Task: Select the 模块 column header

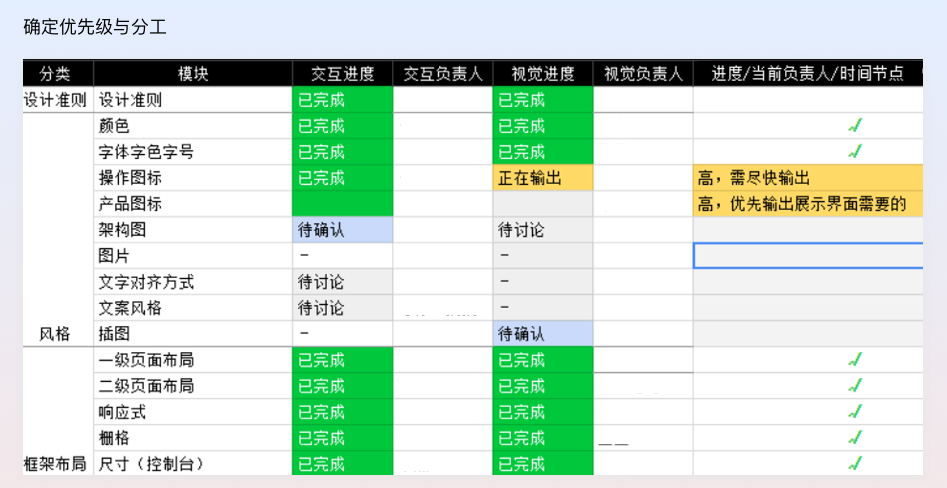Action: tap(193, 73)
